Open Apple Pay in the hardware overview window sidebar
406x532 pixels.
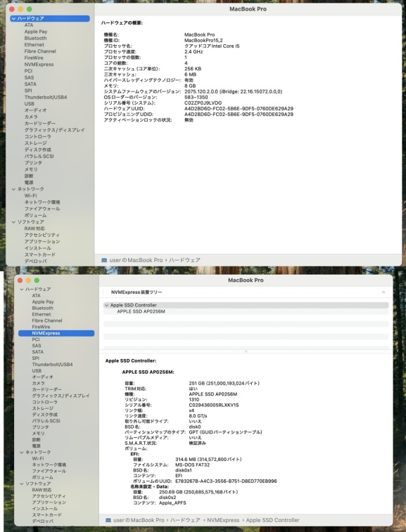pyautogui.click(x=36, y=32)
